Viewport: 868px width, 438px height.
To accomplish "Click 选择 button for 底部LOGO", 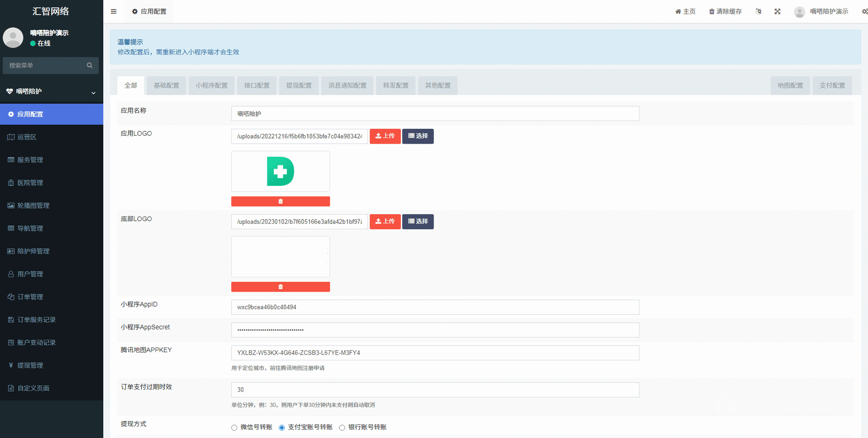I will click(x=417, y=221).
